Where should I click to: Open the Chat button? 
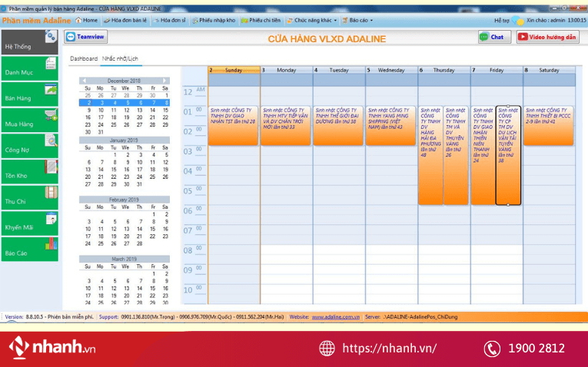(x=495, y=37)
